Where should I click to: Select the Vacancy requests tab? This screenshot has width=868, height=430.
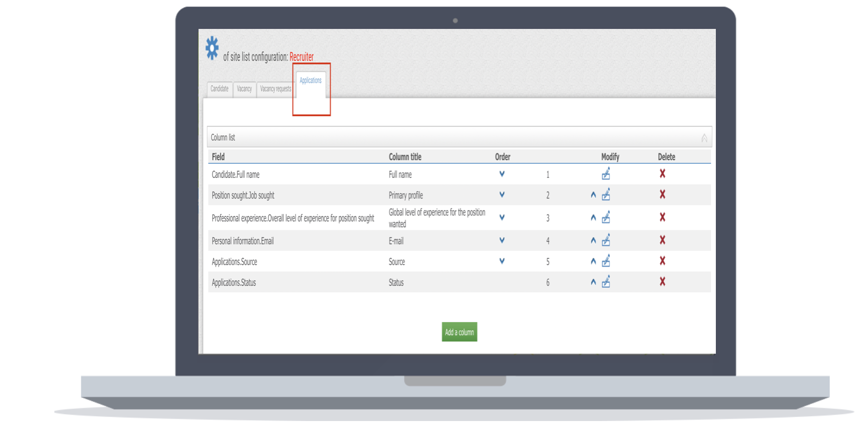[x=275, y=89]
